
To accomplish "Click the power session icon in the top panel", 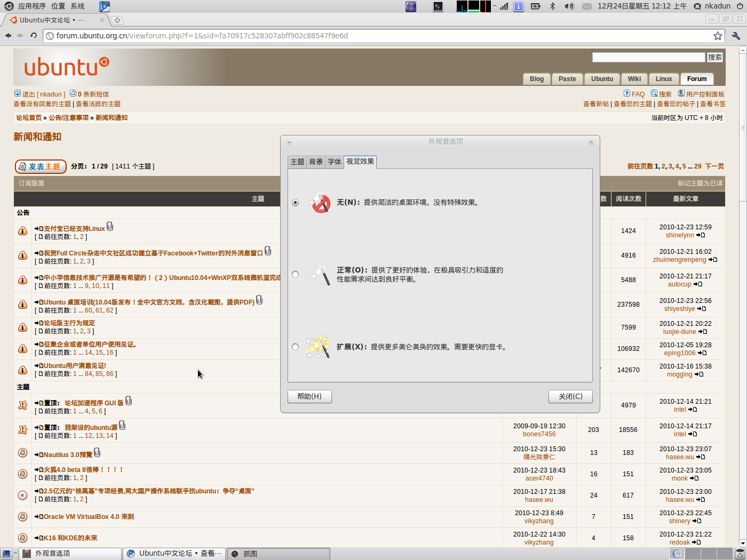I will (740, 6).
